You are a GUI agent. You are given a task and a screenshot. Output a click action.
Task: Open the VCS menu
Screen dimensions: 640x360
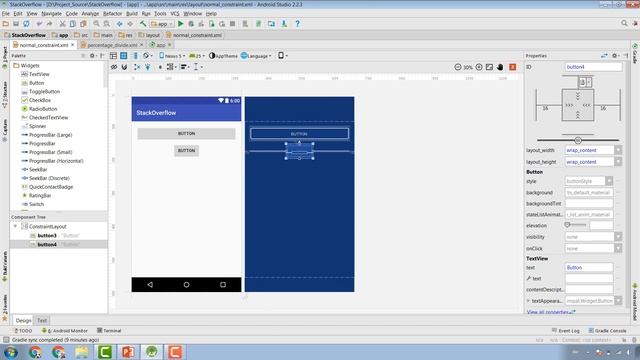pyautogui.click(x=175, y=13)
